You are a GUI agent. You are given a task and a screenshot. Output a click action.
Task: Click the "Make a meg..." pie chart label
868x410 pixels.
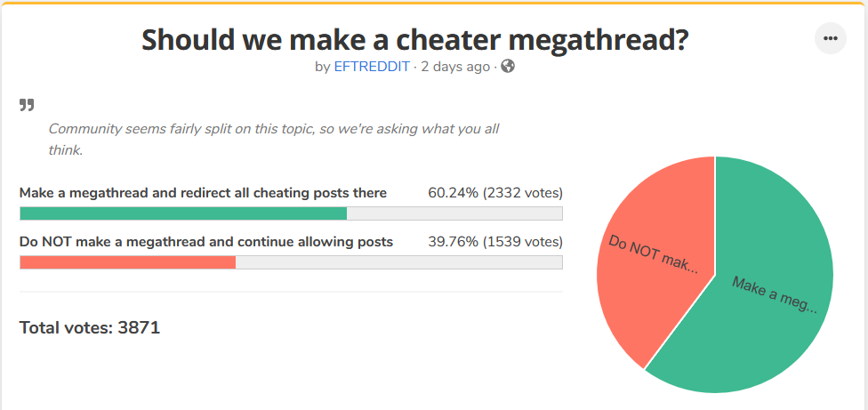775,294
